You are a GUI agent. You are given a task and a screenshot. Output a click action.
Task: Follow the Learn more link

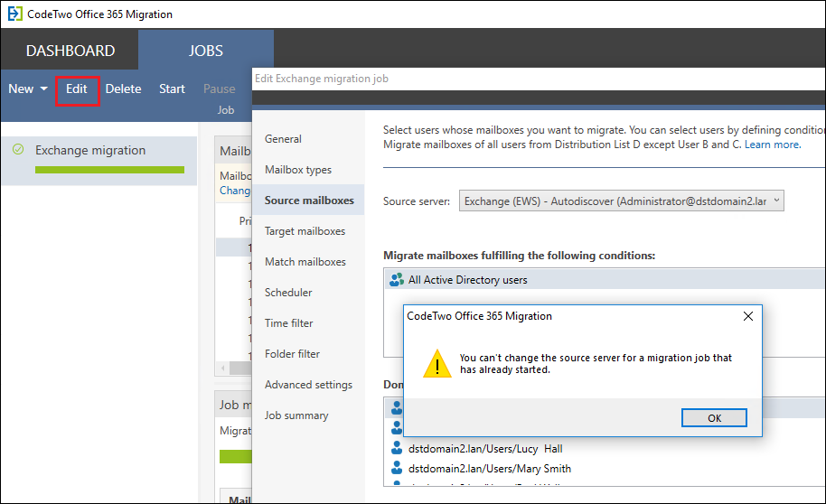(773, 145)
